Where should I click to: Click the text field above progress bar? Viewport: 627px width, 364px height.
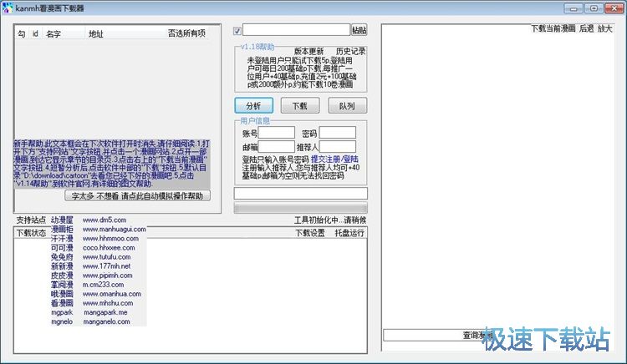[x=301, y=193]
